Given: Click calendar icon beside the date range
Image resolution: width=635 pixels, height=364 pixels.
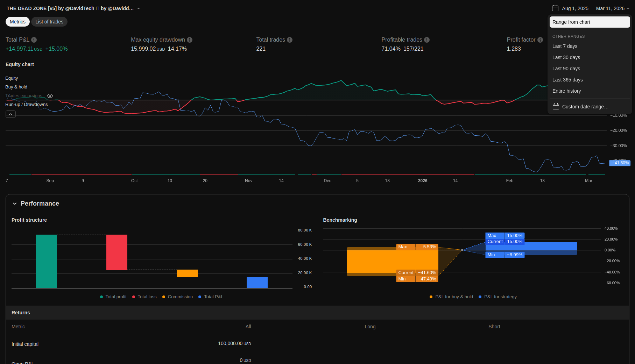Looking at the screenshot, I should tap(555, 8).
